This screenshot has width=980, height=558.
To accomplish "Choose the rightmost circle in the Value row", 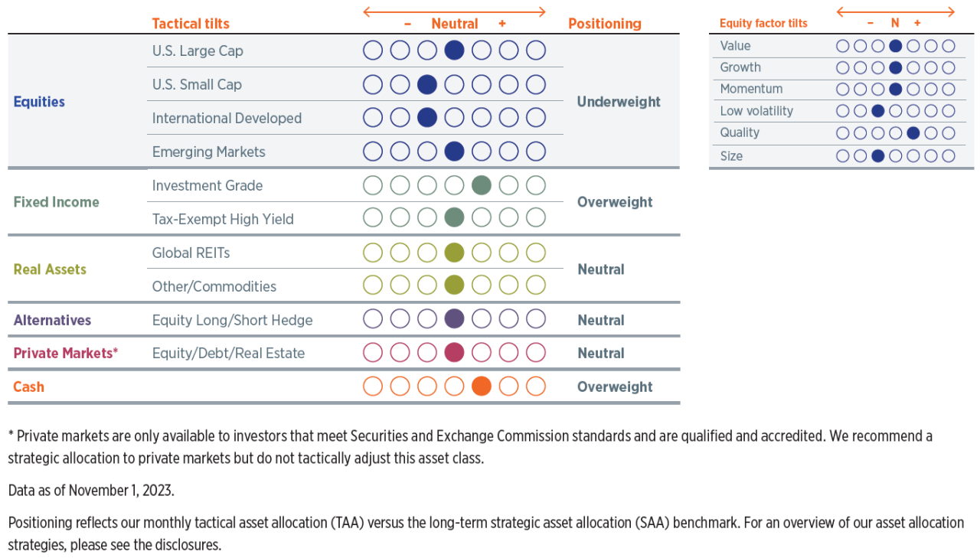I will pyautogui.click(x=949, y=46).
